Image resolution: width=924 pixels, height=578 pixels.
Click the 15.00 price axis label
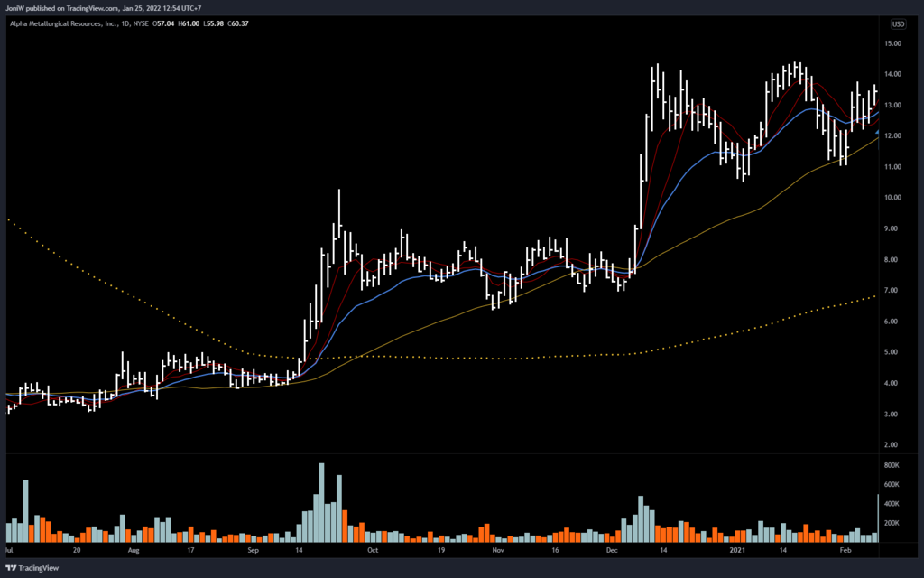[893, 43]
